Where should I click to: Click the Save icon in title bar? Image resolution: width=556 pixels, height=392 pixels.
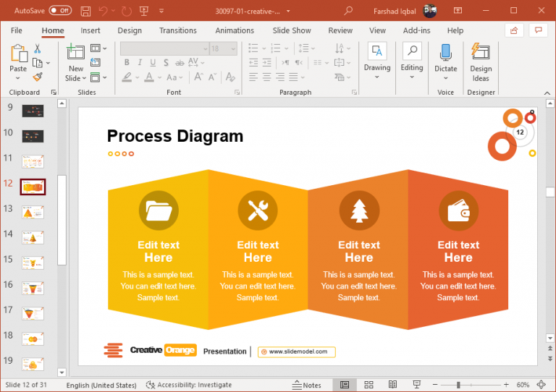click(85, 11)
